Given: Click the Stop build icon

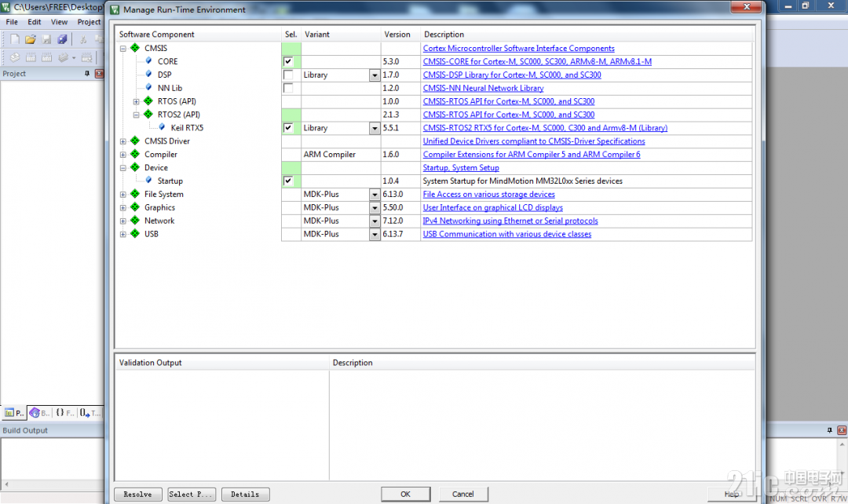Looking at the screenshot, I should coord(86,57).
